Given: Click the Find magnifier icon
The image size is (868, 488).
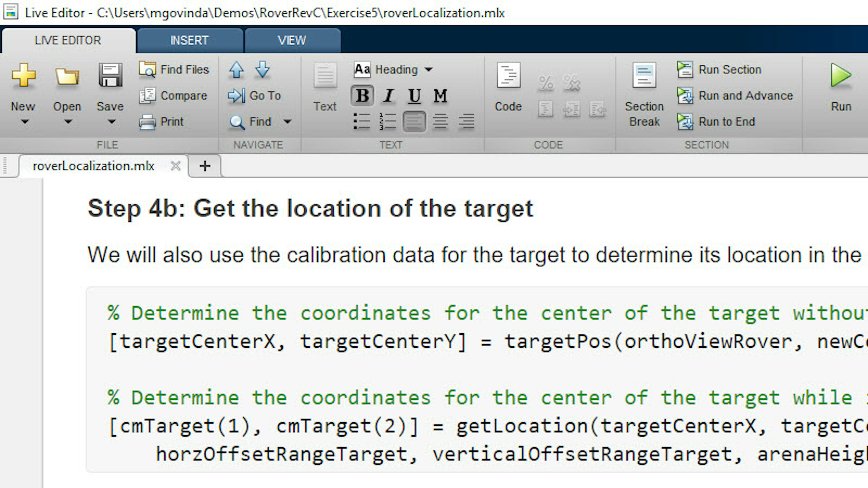Looking at the screenshot, I should click(x=237, y=122).
